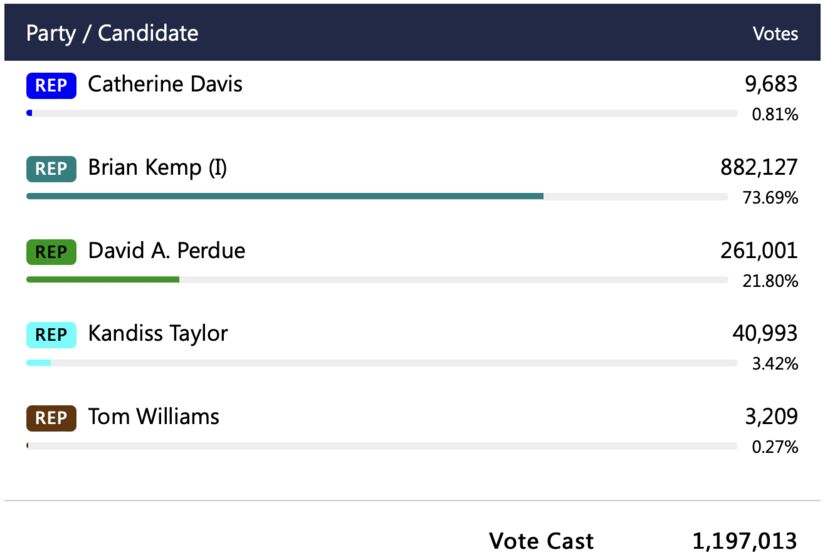Image resolution: width=825 pixels, height=560 pixels.
Task: Click the green REP badge beside David Perdue
Action: [51, 252]
